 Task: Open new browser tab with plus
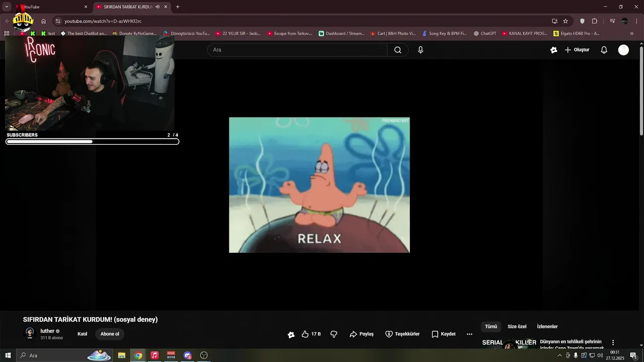pos(178,7)
